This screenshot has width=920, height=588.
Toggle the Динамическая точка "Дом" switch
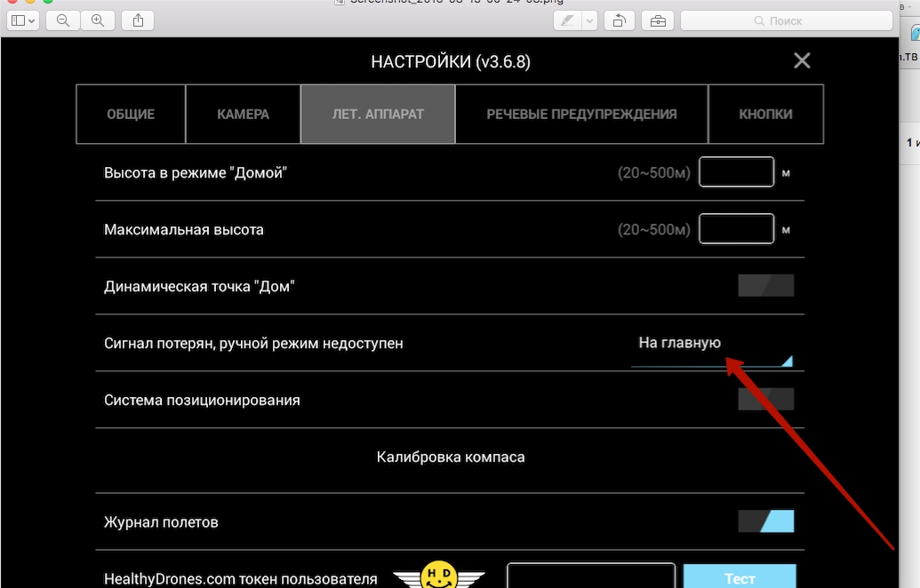click(x=765, y=286)
